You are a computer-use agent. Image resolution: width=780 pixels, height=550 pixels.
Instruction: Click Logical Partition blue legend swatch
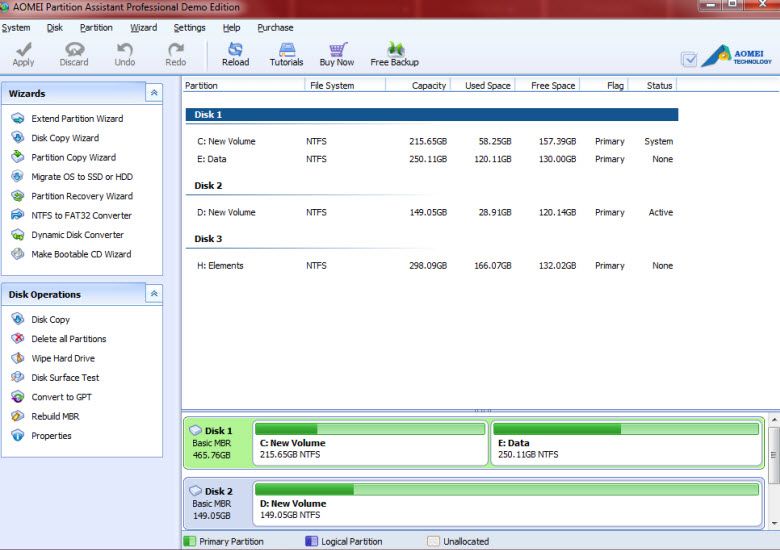click(x=311, y=541)
